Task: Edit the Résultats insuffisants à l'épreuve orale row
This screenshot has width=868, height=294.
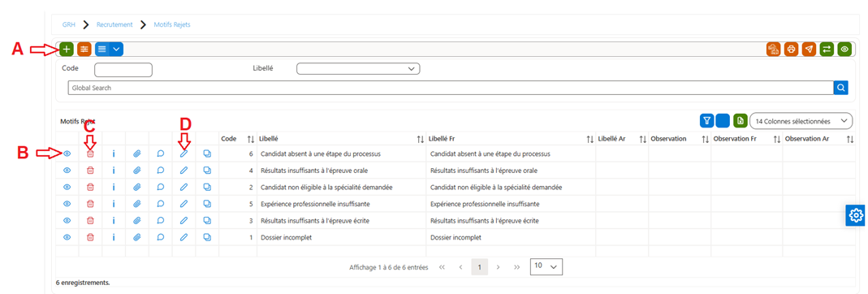Action: tap(184, 171)
